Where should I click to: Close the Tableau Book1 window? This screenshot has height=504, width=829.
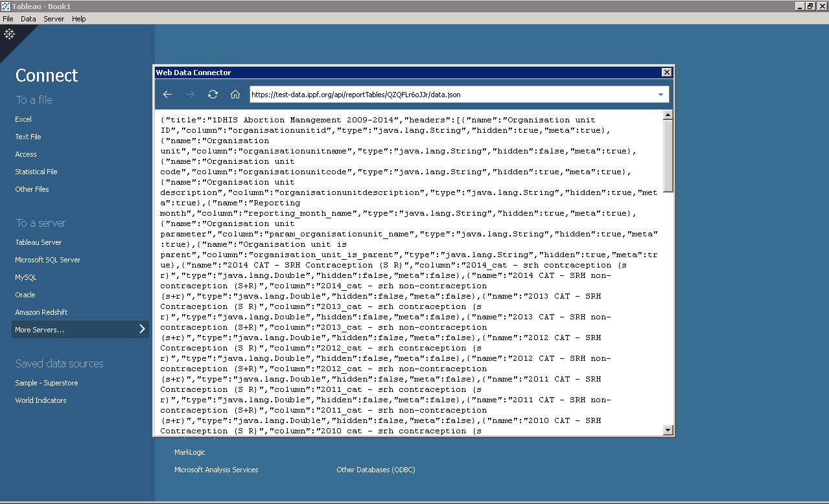[821, 6]
